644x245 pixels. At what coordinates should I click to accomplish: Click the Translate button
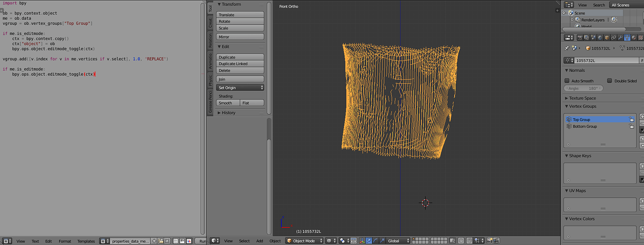(x=240, y=15)
